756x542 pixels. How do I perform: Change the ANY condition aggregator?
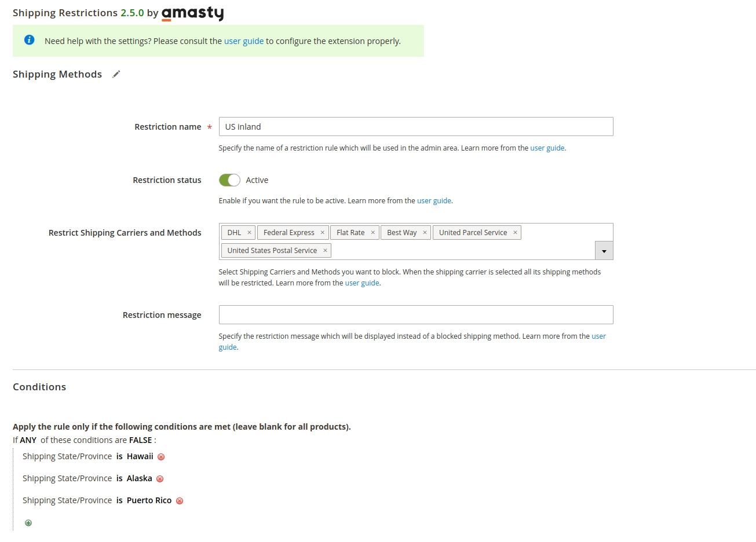[28, 440]
